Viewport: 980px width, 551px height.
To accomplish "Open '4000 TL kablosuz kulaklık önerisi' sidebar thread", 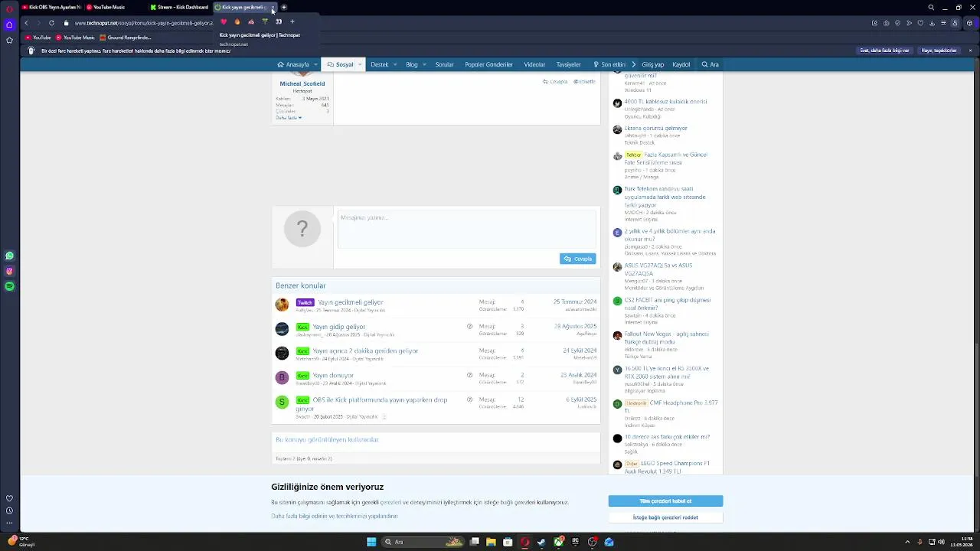I will point(665,102).
